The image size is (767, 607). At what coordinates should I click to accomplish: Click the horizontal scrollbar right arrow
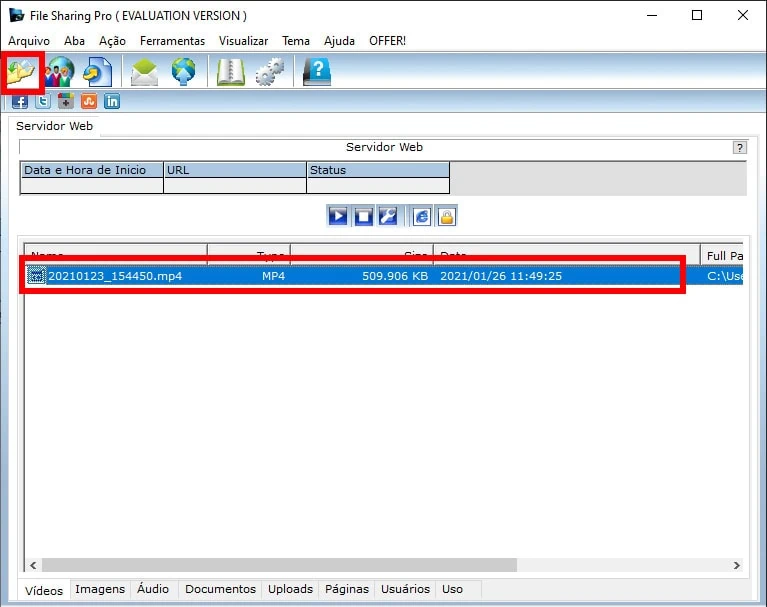737,565
